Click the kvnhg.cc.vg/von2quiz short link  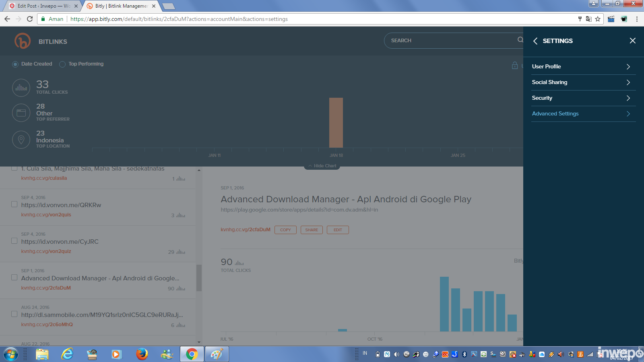pyautogui.click(x=46, y=251)
